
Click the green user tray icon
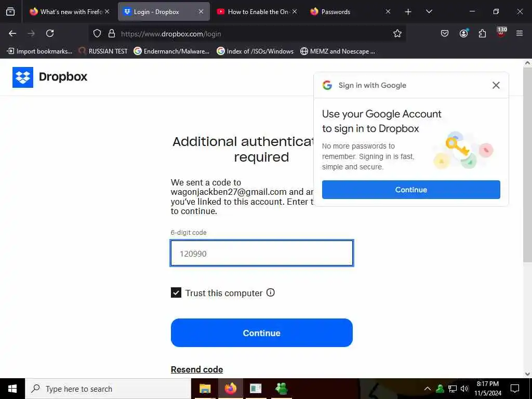coord(440,389)
